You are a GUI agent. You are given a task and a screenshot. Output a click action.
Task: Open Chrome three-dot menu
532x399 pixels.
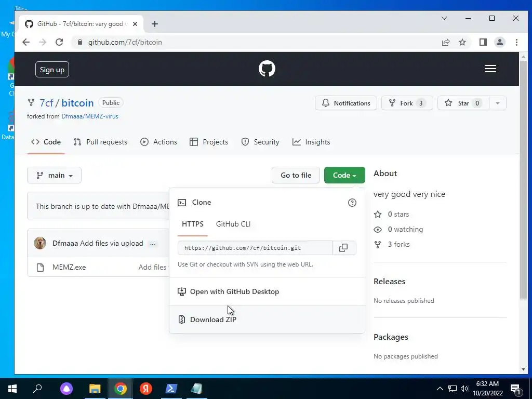[x=516, y=42]
